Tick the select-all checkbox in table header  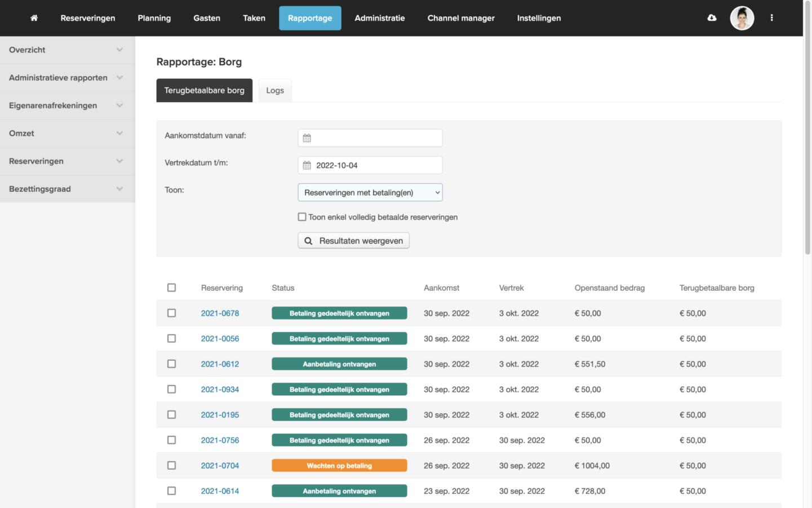pyautogui.click(x=172, y=288)
